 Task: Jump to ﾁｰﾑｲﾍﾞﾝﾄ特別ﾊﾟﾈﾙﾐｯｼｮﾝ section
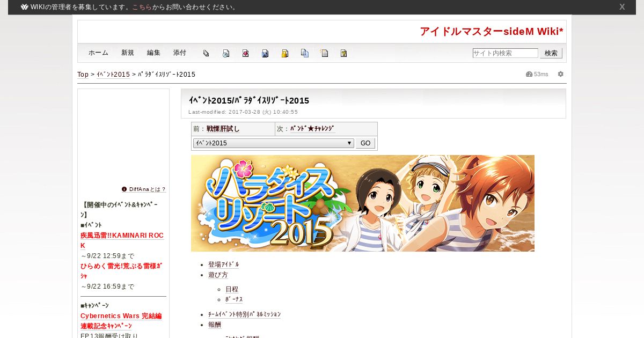(x=244, y=314)
